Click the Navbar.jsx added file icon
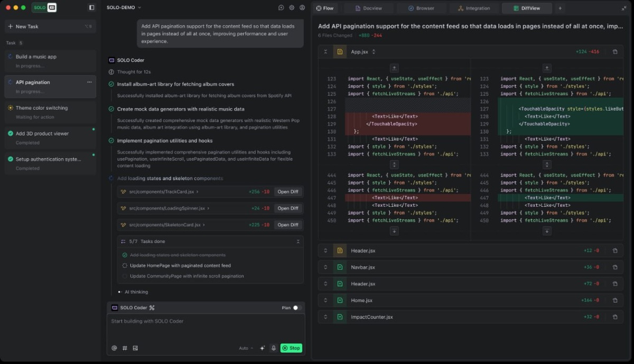 coord(340,267)
